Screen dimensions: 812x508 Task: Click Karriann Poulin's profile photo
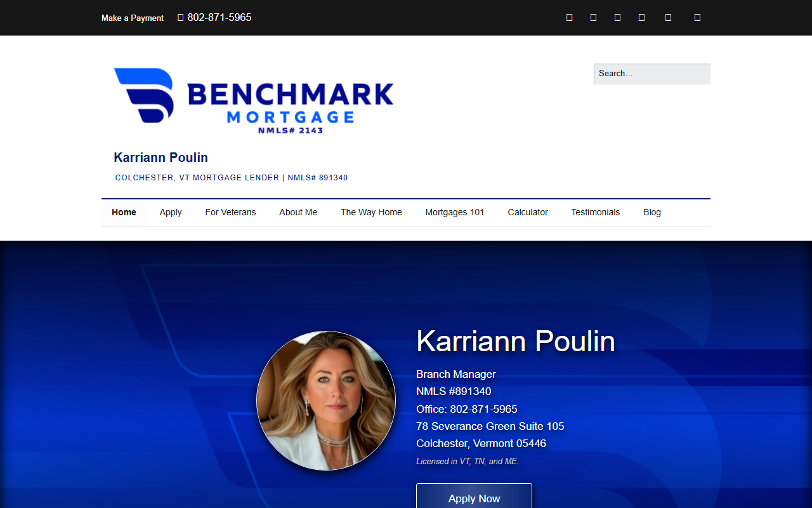[326, 401]
